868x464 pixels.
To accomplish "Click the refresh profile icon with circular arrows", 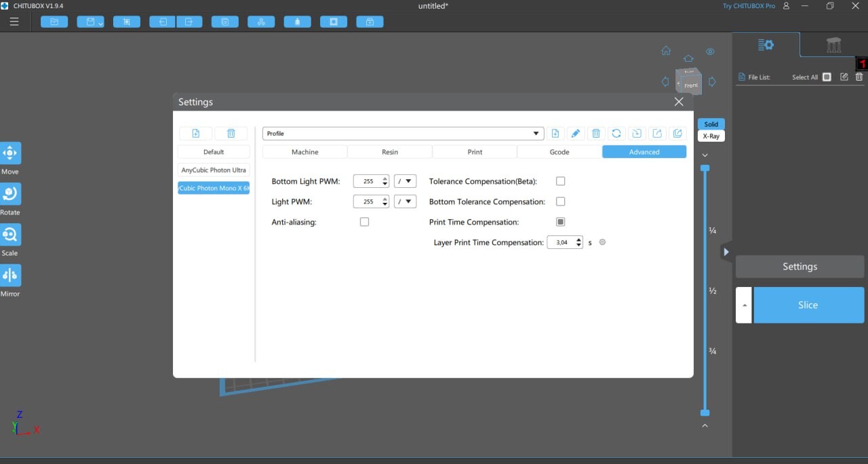I will [x=616, y=134].
